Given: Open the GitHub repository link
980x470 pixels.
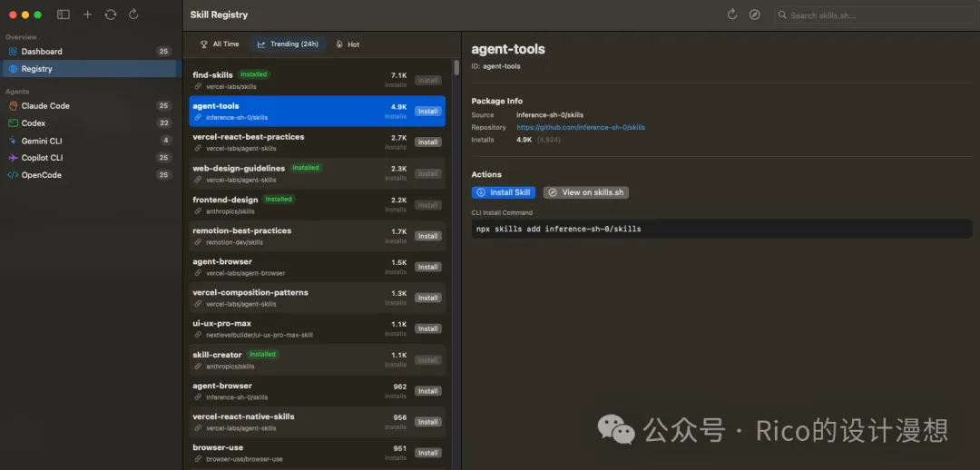Looking at the screenshot, I should pos(581,128).
